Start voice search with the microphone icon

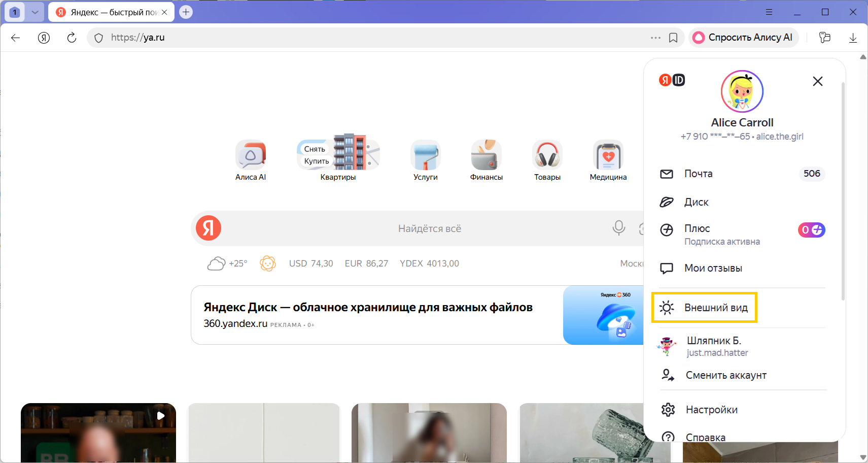(x=618, y=228)
